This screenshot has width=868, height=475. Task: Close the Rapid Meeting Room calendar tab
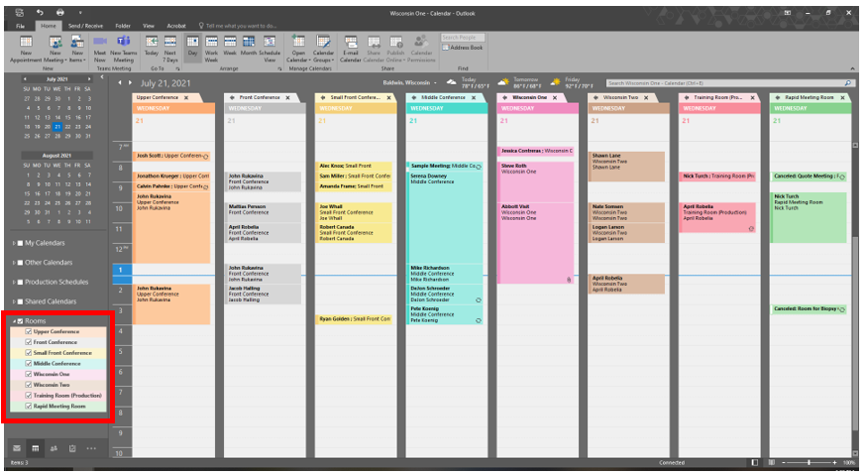coord(842,97)
